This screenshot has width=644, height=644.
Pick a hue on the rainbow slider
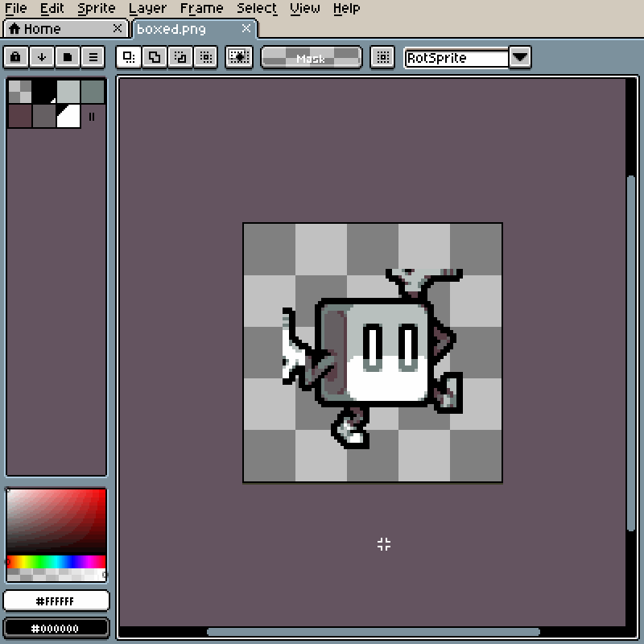click(56, 561)
